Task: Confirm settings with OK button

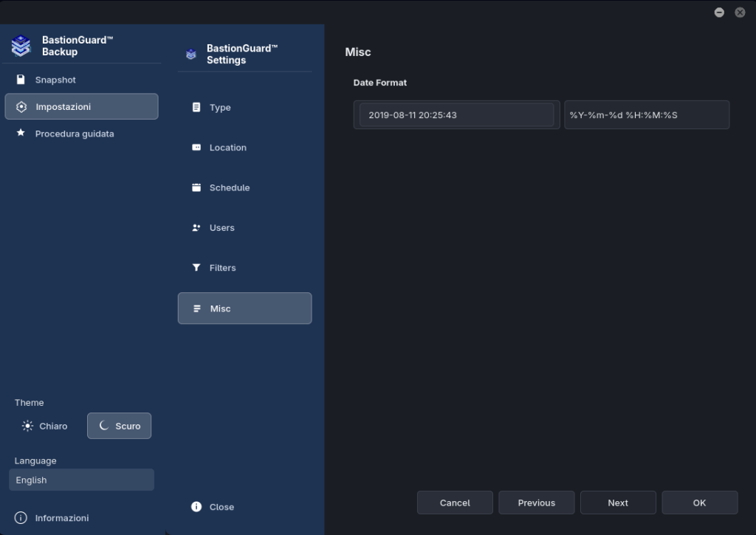Action: pyautogui.click(x=700, y=503)
